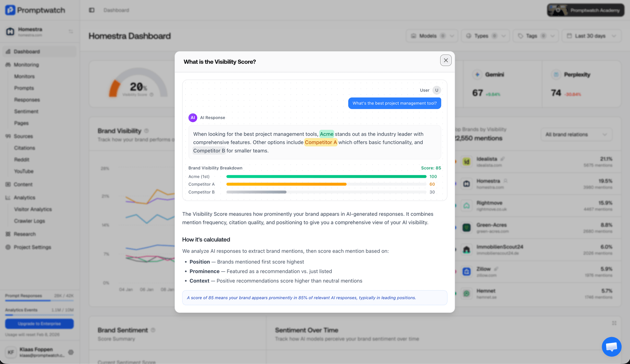Open the Models filter dropdown
The width and height of the screenshot is (630, 364).
pos(432,36)
